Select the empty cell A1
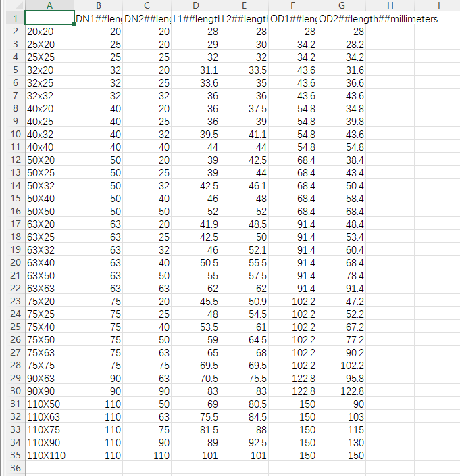Image resolution: width=460 pixels, height=476 pixels. pos(49,18)
